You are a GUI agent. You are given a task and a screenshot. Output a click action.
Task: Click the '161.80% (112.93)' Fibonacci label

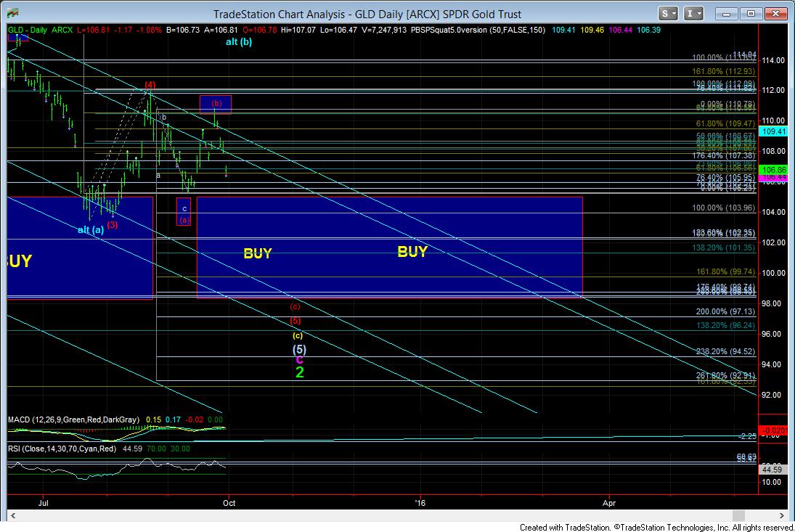click(x=724, y=71)
